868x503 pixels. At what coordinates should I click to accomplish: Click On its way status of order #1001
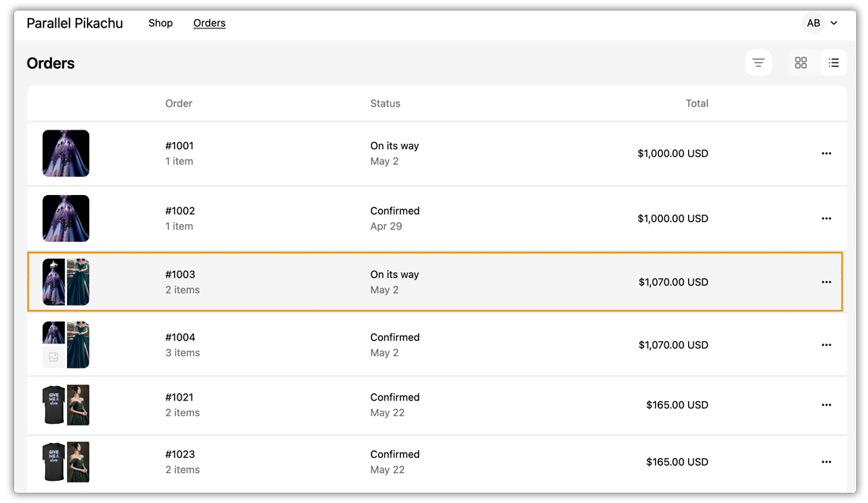tap(395, 146)
